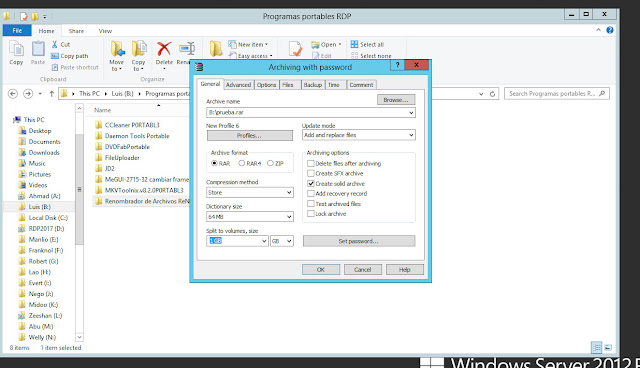Open the File menu tab

pyautogui.click(x=17, y=31)
